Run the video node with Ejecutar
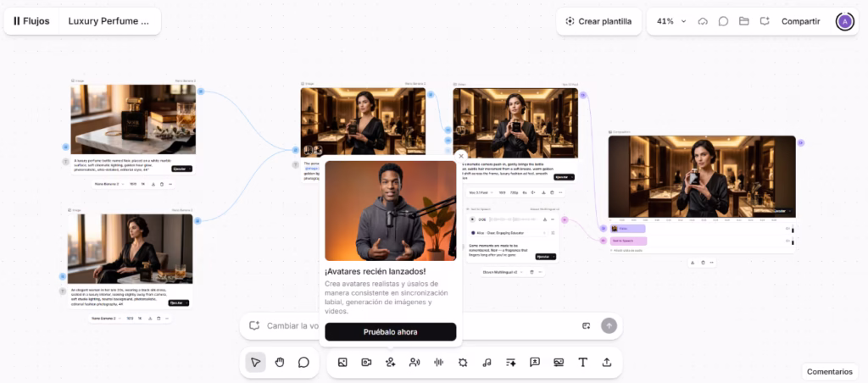Screen dimensions: 868x383 click(x=564, y=177)
